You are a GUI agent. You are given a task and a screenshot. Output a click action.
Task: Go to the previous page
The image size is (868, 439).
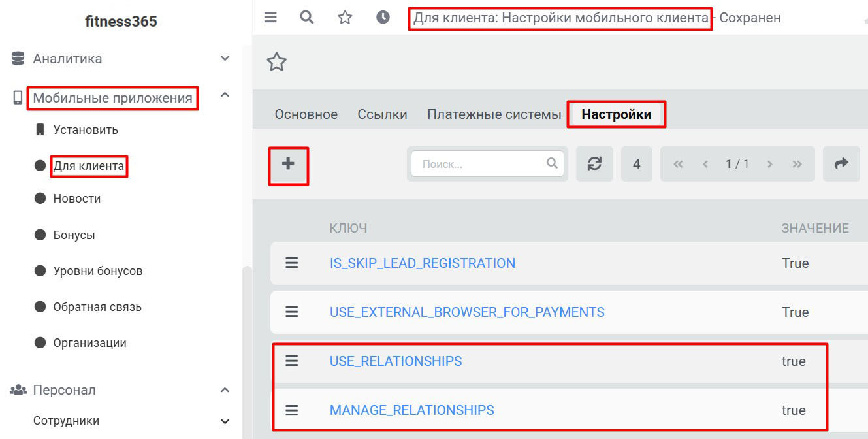coord(705,164)
